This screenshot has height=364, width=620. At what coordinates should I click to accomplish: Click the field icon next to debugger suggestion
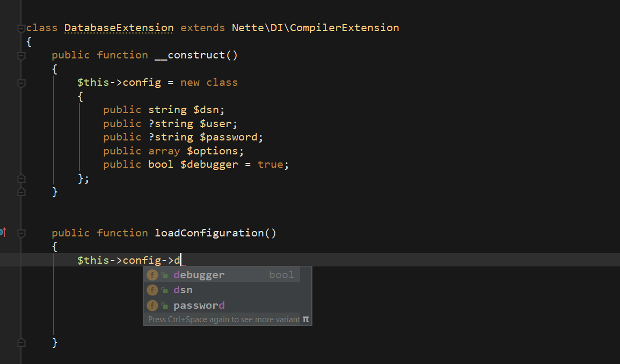(152, 275)
